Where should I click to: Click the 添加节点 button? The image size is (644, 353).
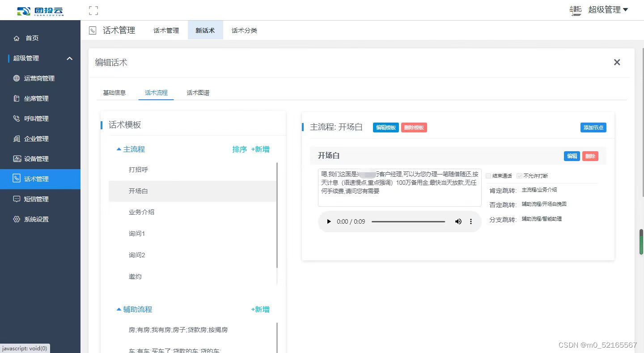[593, 128]
